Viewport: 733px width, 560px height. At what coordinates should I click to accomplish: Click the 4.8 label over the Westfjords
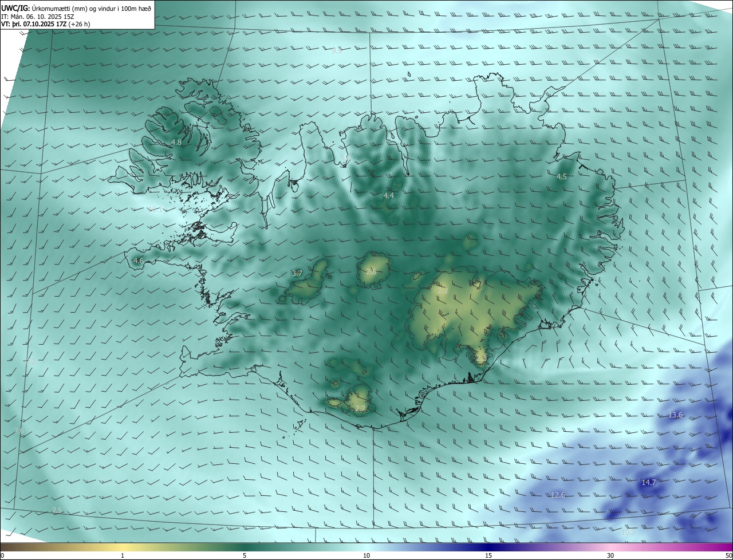coord(176,142)
